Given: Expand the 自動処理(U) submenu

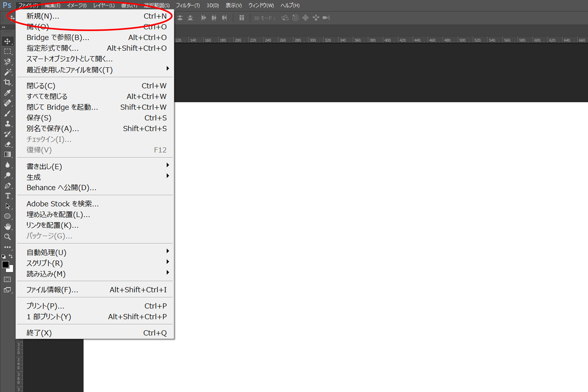Looking at the screenshot, I should tap(95, 252).
